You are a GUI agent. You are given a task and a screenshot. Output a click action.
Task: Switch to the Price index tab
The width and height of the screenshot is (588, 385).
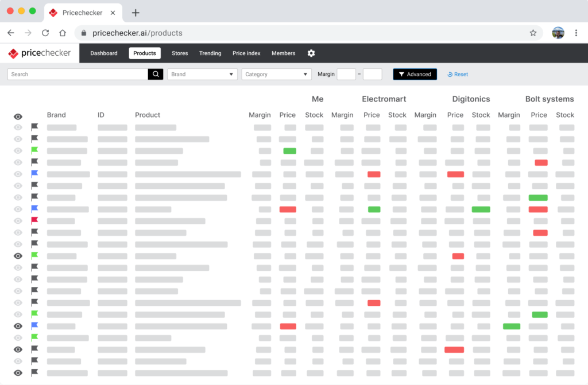[246, 53]
